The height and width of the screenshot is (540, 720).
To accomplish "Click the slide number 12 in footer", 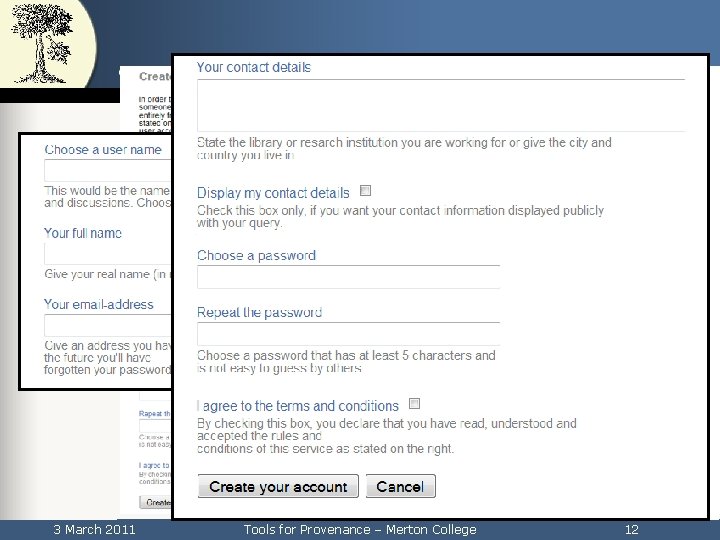I will tap(632, 529).
